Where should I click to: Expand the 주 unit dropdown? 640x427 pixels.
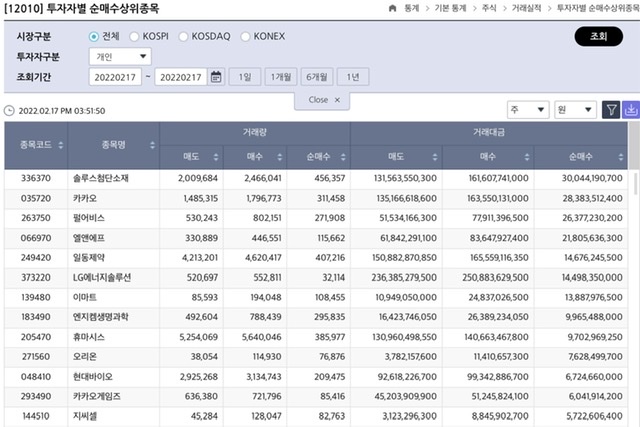528,110
